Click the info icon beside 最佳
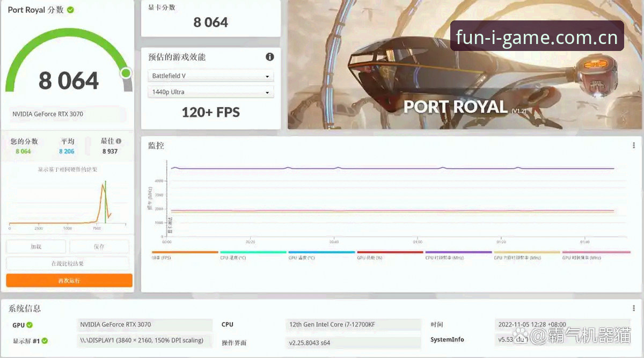 (x=119, y=141)
